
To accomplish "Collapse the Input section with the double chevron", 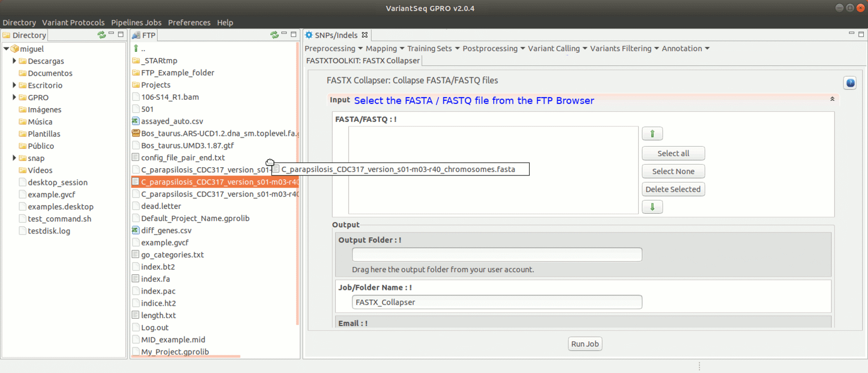I will 832,99.
